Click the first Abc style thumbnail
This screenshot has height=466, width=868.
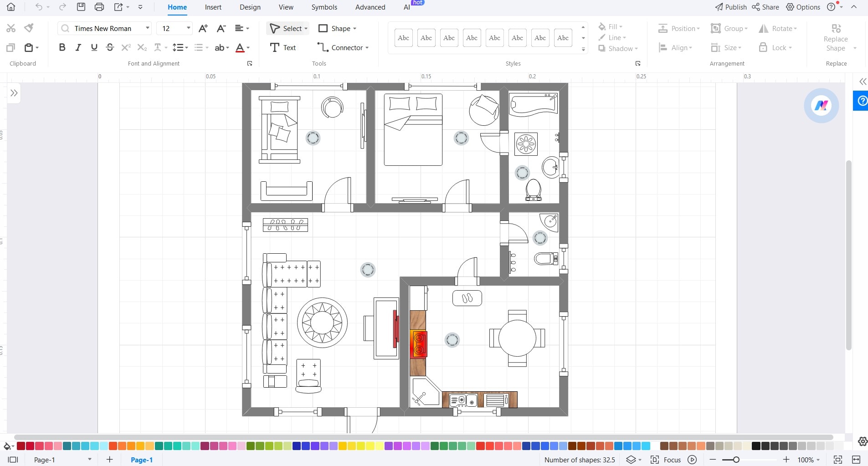[x=403, y=38]
